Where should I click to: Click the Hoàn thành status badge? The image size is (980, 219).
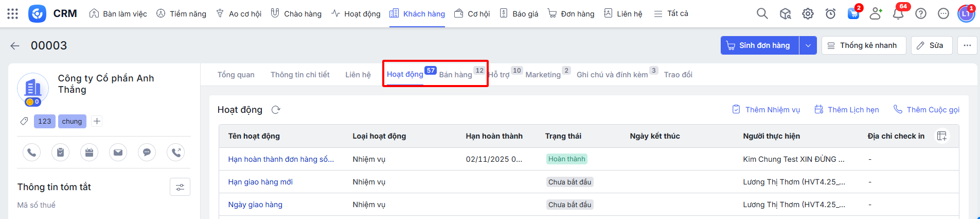[566, 159]
